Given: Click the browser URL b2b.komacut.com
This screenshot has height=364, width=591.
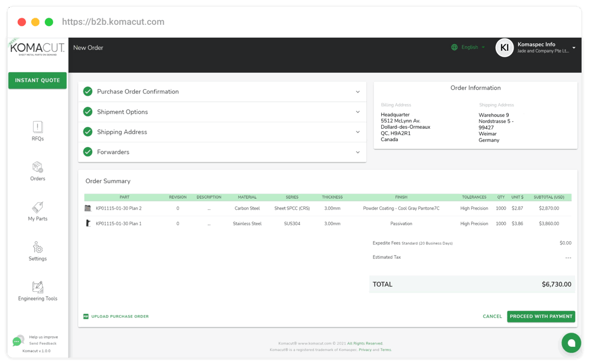Looking at the screenshot, I should [113, 22].
